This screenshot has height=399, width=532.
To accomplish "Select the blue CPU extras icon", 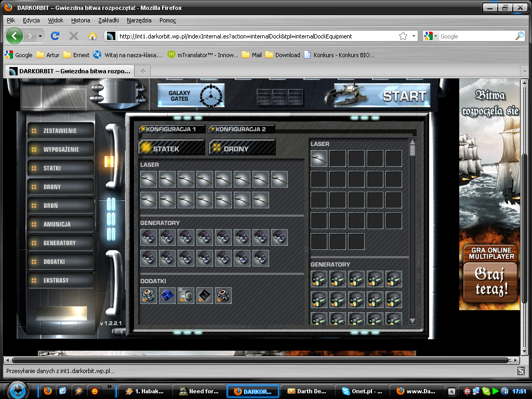I will pyautogui.click(x=167, y=296).
